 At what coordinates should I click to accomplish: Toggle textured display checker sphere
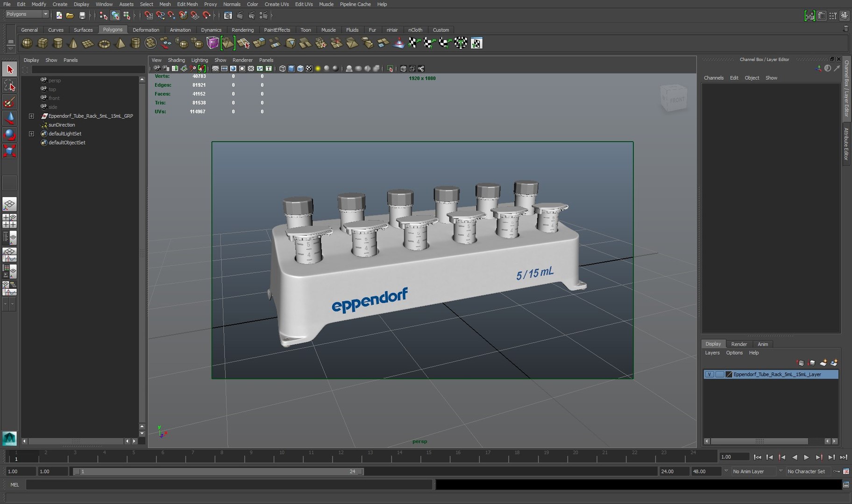[309, 69]
